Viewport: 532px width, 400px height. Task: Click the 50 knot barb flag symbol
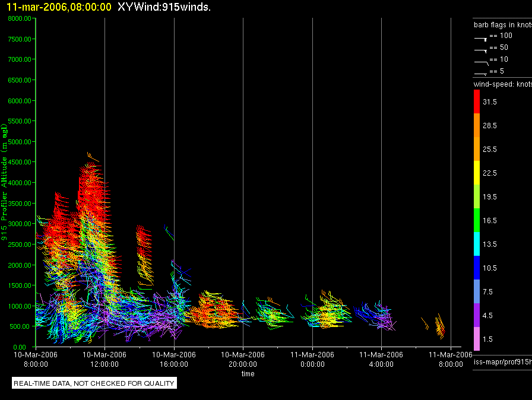click(x=481, y=51)
